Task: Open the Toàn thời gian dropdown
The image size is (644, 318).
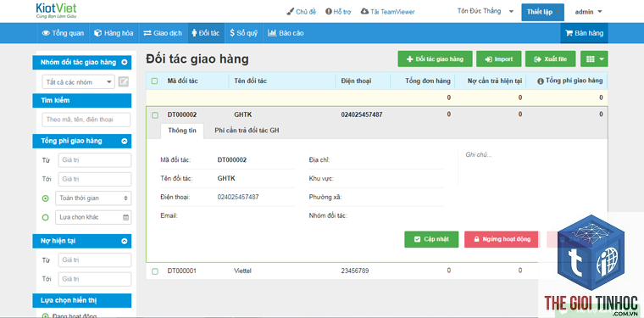Action: pyautogui.click(x=93, y=198)
